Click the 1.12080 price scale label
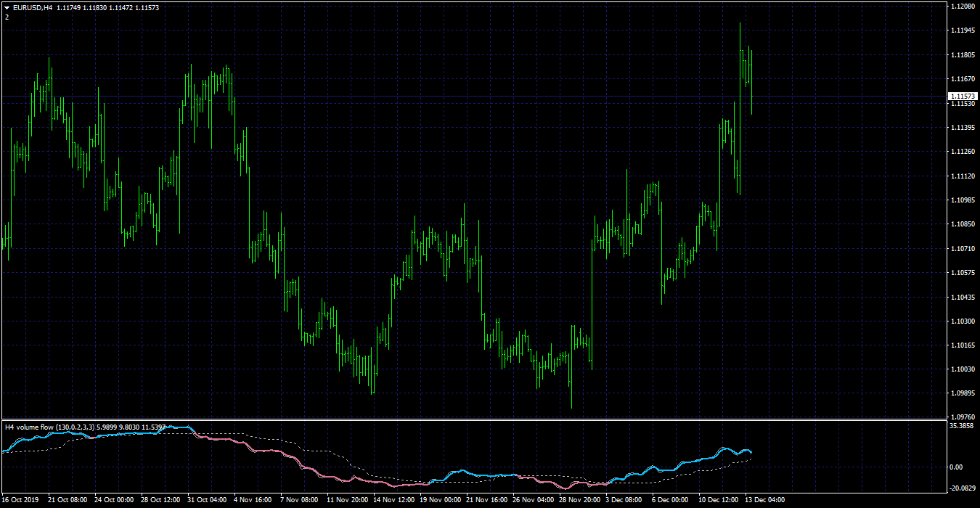 (962, 6)
